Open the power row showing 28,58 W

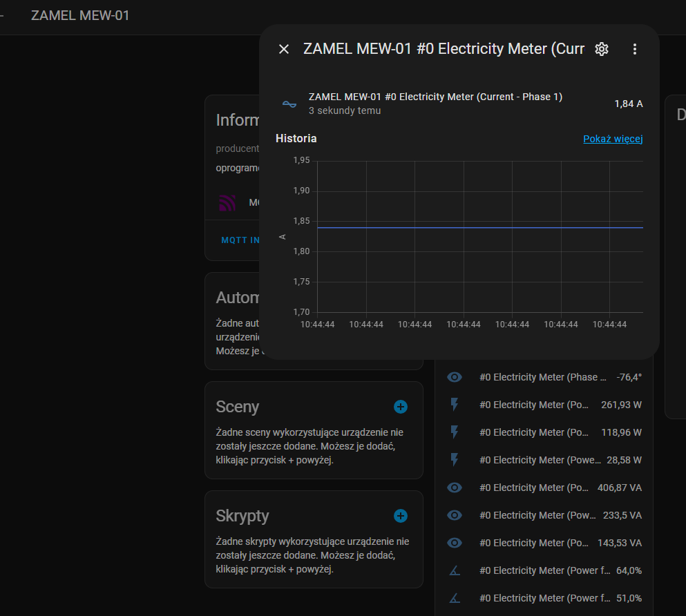point(544,459)
